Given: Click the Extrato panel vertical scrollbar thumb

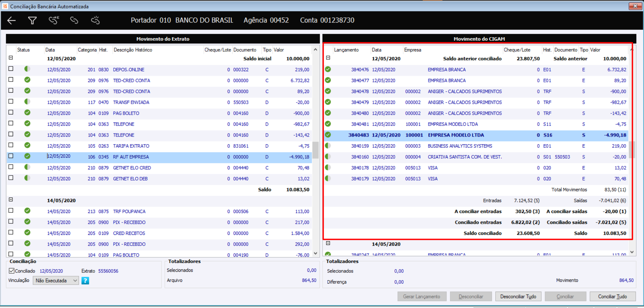Looking at the screenshot, I should [x=315, y=150].
